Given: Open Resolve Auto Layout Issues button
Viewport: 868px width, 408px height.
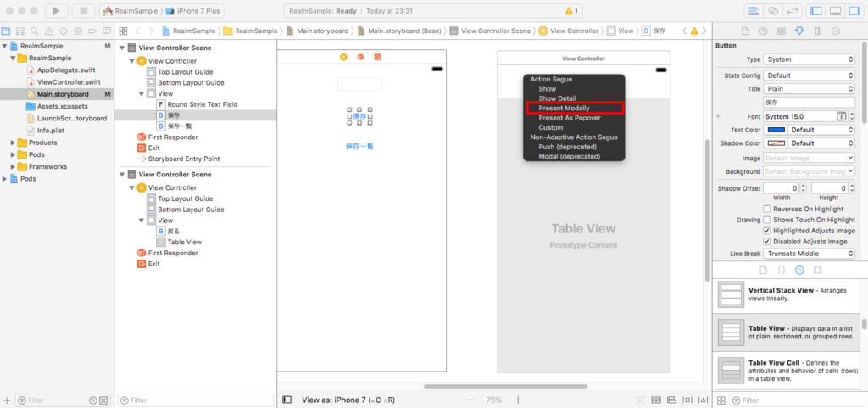Looking at the screenshot, I should click(702, 400).
